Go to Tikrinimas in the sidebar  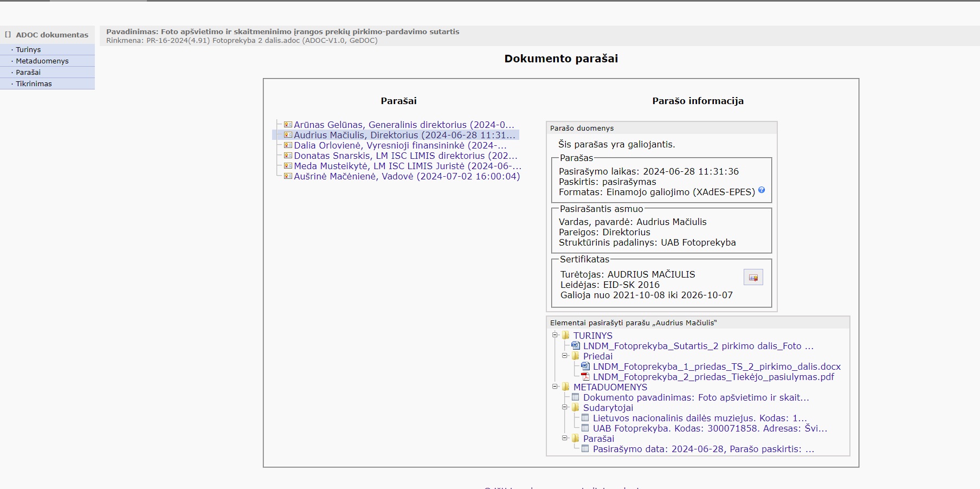point(34,84)
